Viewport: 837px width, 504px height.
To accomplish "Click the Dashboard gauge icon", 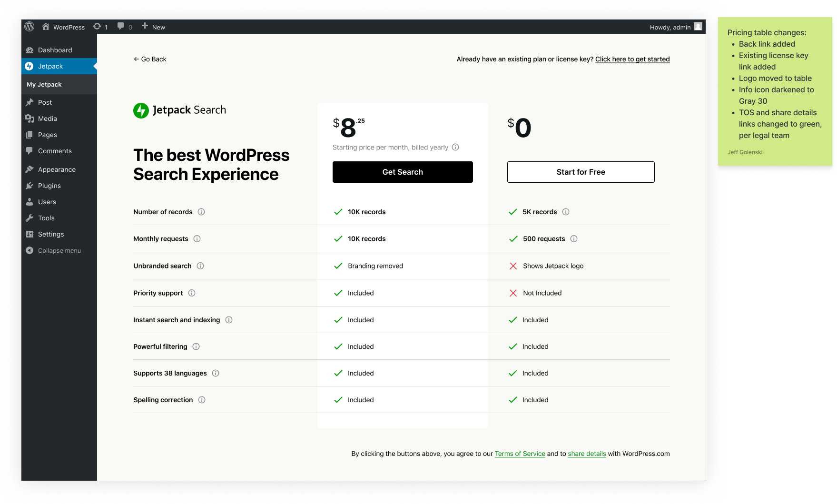I will pyautogui.click(x=30, y=50).
